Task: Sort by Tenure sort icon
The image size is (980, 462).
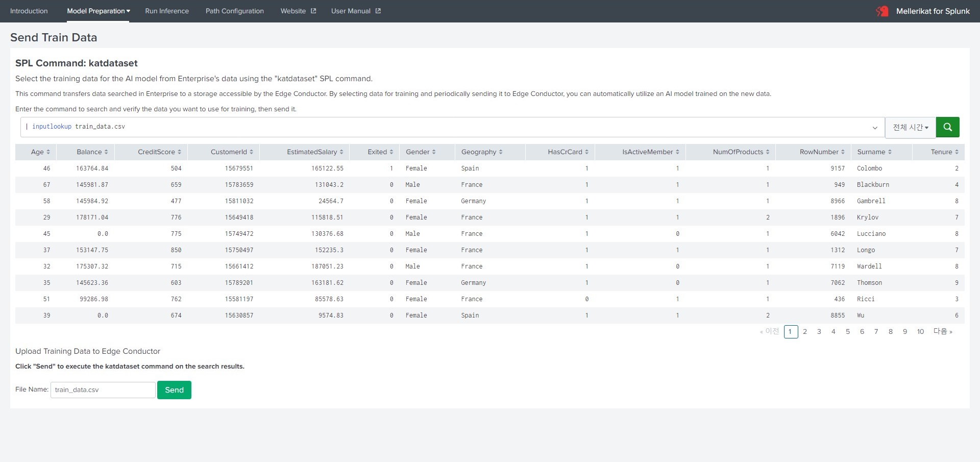Action: (x=957, y=152)
